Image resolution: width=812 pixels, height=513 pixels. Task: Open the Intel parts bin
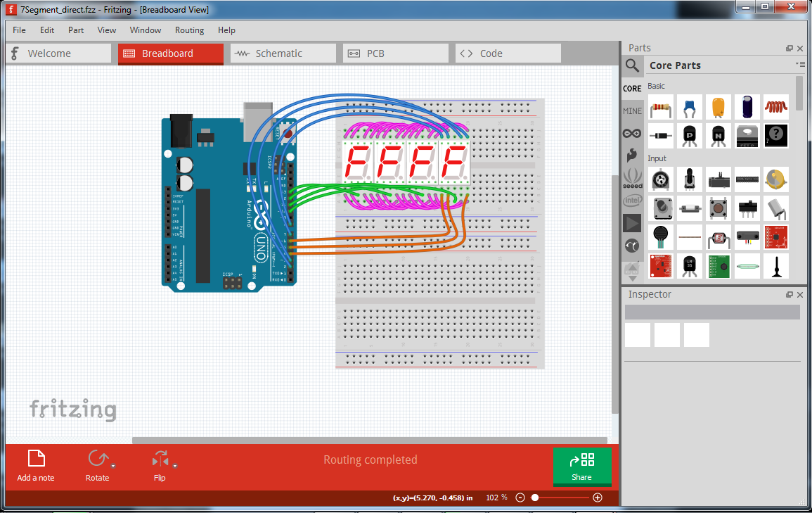632,200
